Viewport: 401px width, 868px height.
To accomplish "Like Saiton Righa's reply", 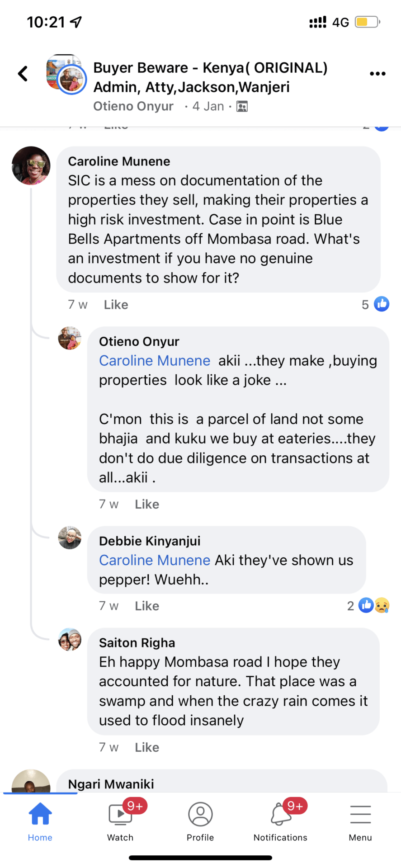I will 147,747.
